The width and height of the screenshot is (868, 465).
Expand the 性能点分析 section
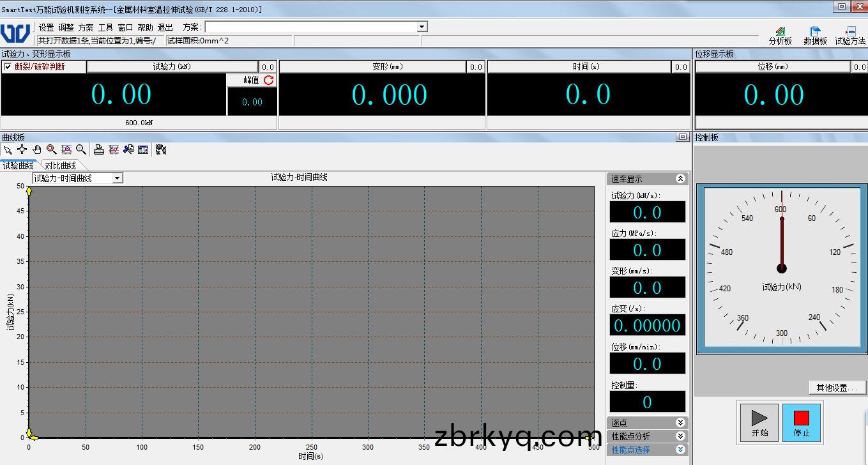point(681,436)
